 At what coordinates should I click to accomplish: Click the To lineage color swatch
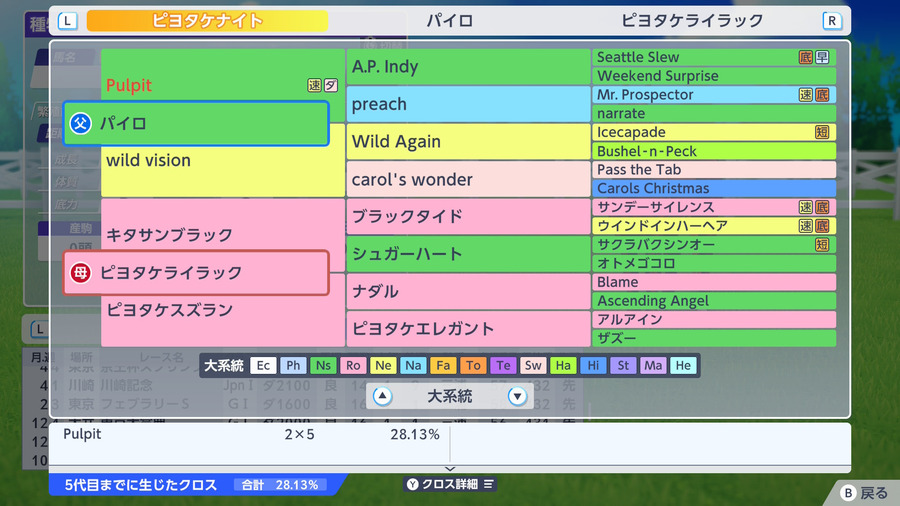click(473, 365)
